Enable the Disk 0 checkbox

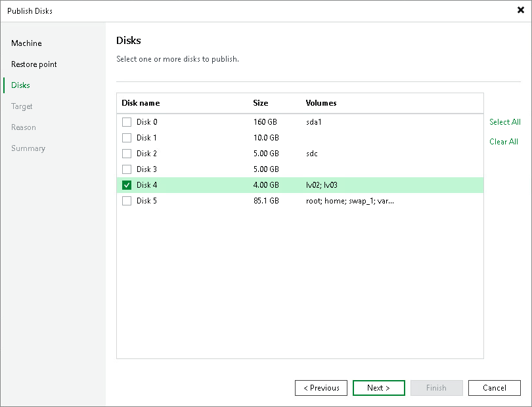click(127, 121)
